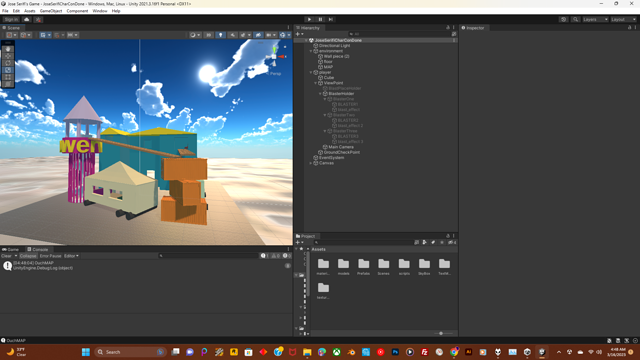
Task: Start Play mode
Action: pyautogui.click(x=309, y=19)
